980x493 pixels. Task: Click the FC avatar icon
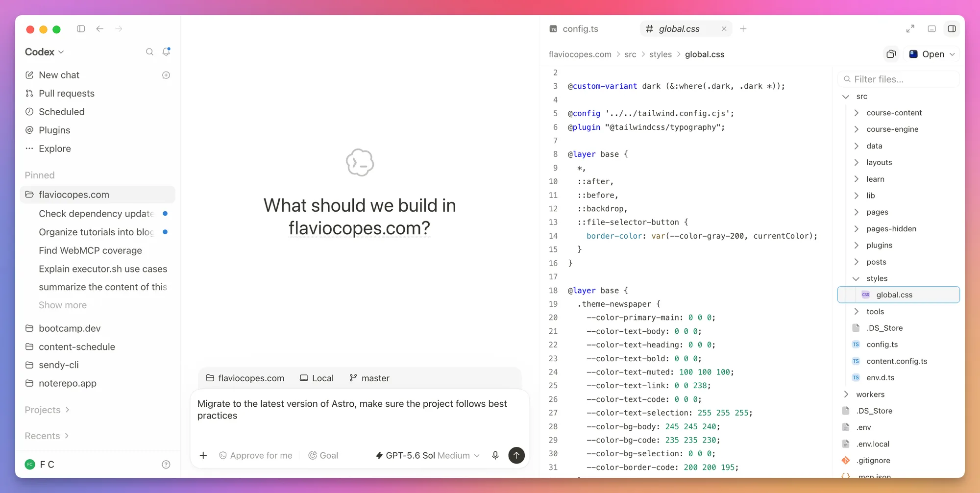[30, 465]
